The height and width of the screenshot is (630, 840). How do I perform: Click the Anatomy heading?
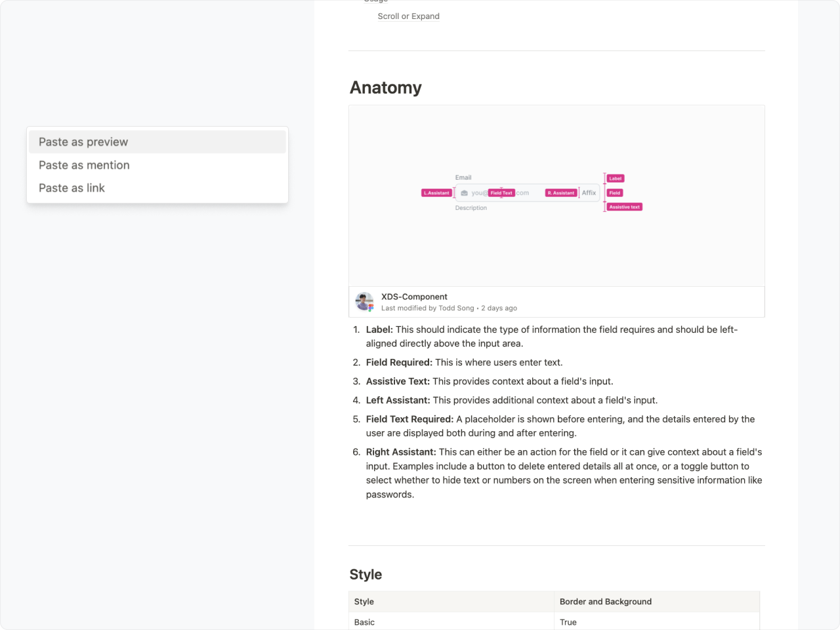click(386, 87)
